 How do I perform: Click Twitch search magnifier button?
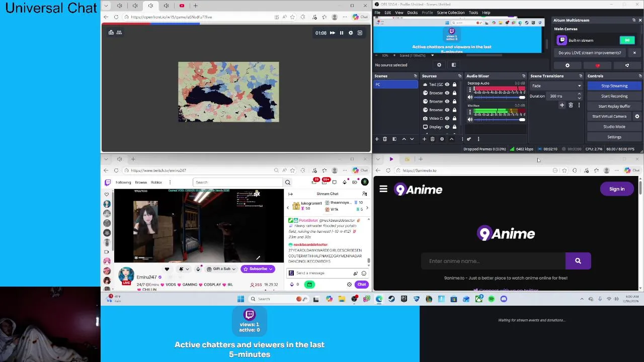[x=288, y=183]
